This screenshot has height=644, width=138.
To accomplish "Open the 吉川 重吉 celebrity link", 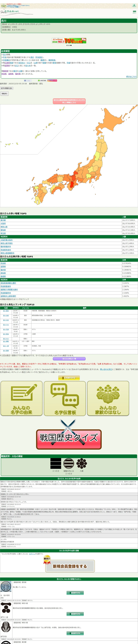I will click(6, 311).
